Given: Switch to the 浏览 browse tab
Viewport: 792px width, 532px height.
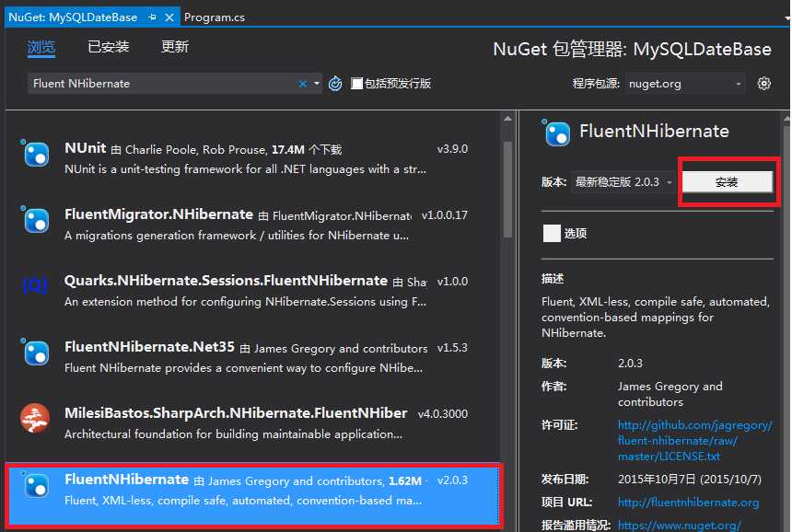Looking at the screenshot, I should coord(41,48).
